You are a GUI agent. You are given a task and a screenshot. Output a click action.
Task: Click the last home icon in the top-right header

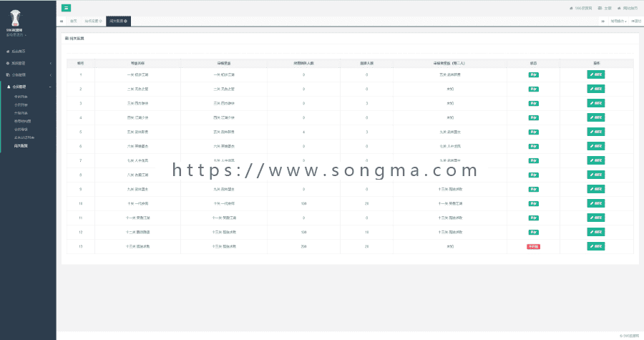point(620,8)
